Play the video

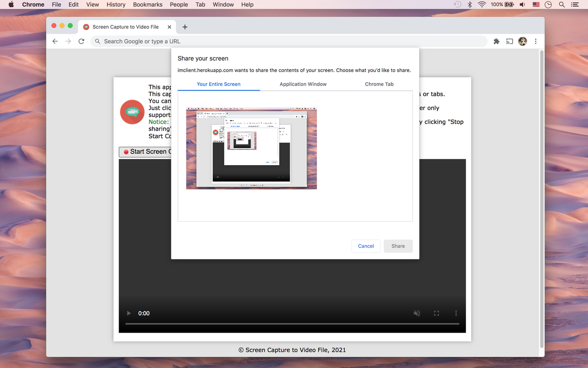coord(129,313)
